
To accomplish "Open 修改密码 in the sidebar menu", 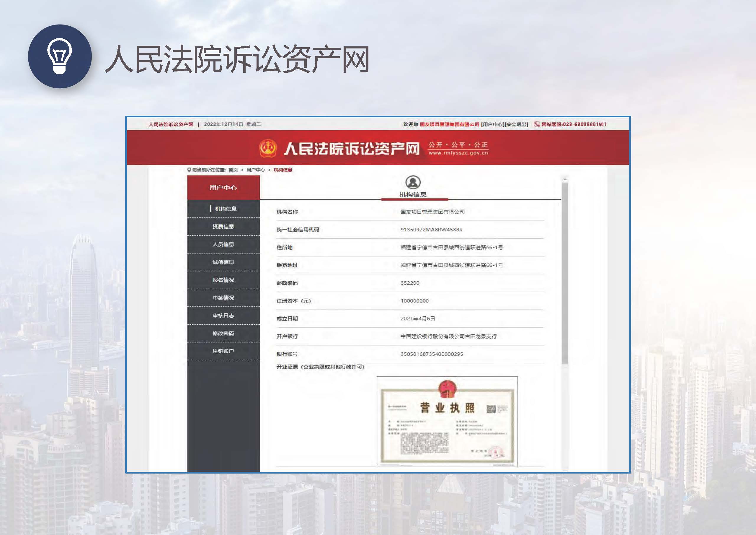I will [223, 333].
